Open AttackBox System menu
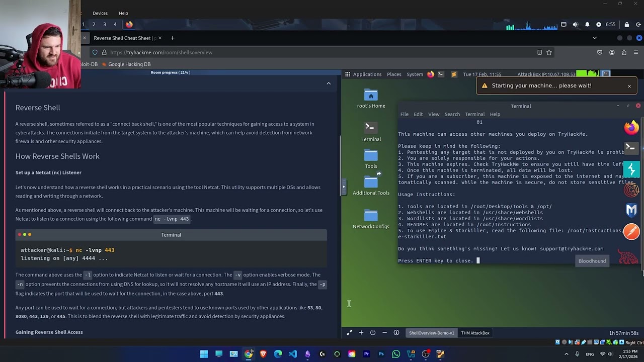Screen dimensions: 644x362 pyautogui.click(x=415, y=74)
